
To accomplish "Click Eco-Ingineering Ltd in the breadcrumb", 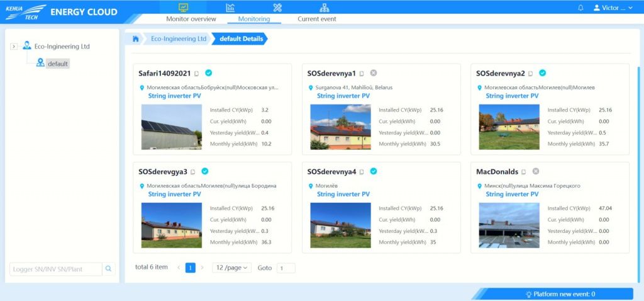I will pos(179,38).
